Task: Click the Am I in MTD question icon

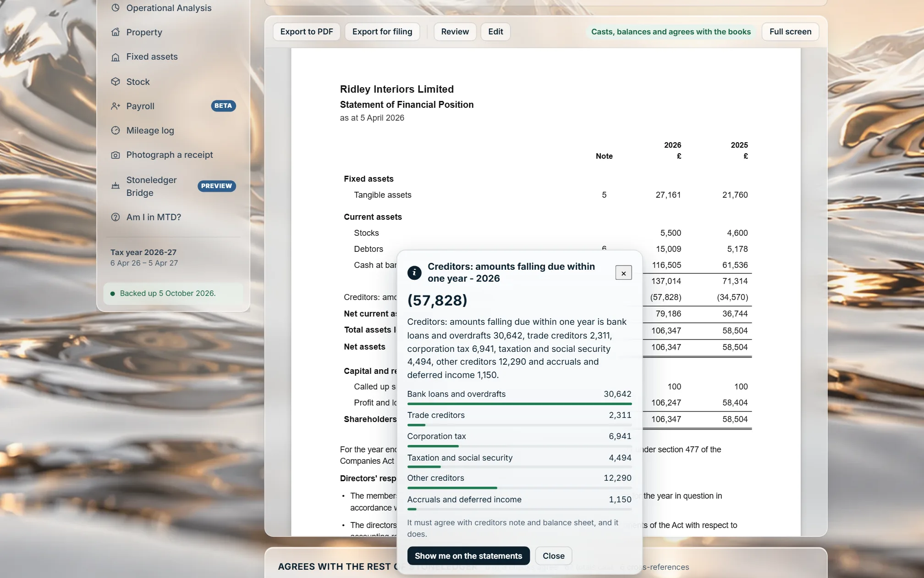Action: (x=115, y=217)
